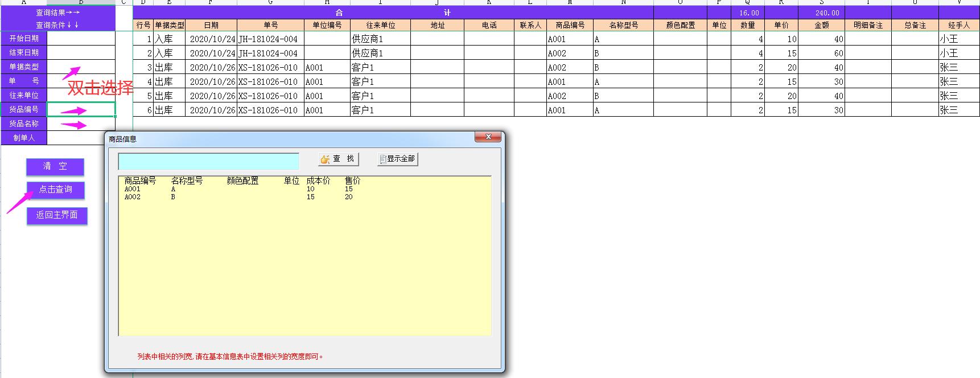980x378 pixels.
Task: Select the 制单人 input cell
Action: [x=81, y=138]
